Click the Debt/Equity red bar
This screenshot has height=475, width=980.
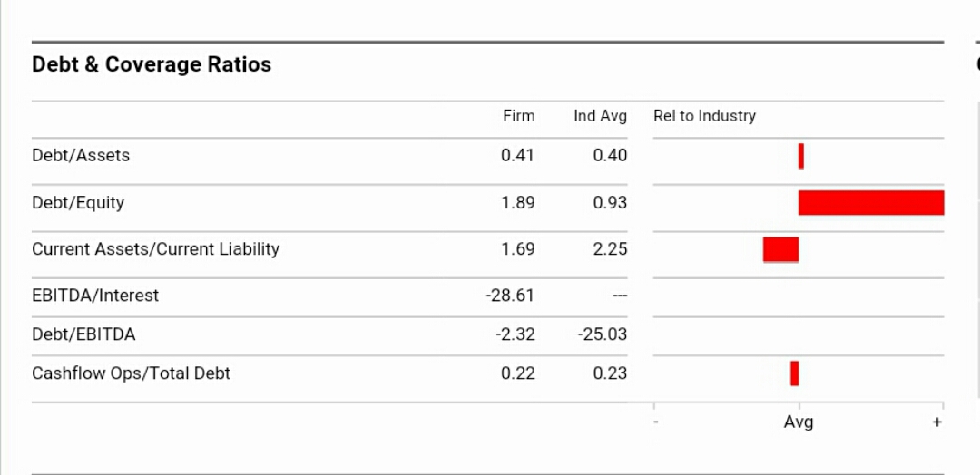point(871,203)
